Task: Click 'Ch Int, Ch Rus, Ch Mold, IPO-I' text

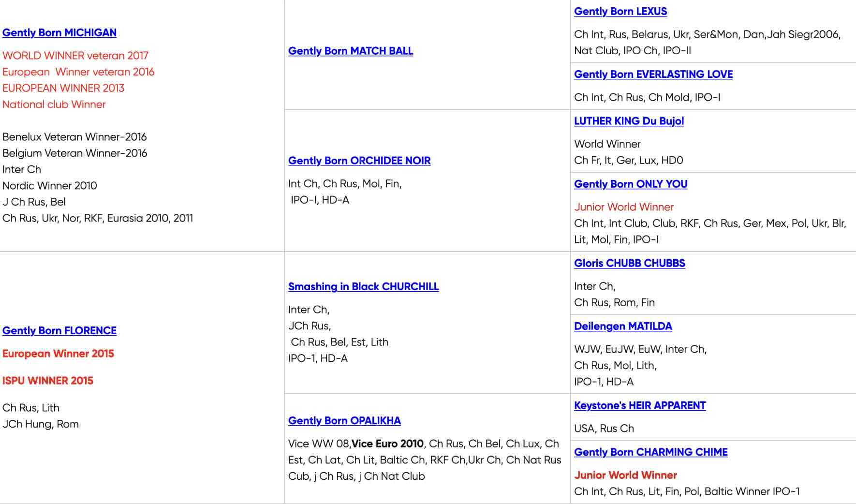Action: tap(647, 97)
